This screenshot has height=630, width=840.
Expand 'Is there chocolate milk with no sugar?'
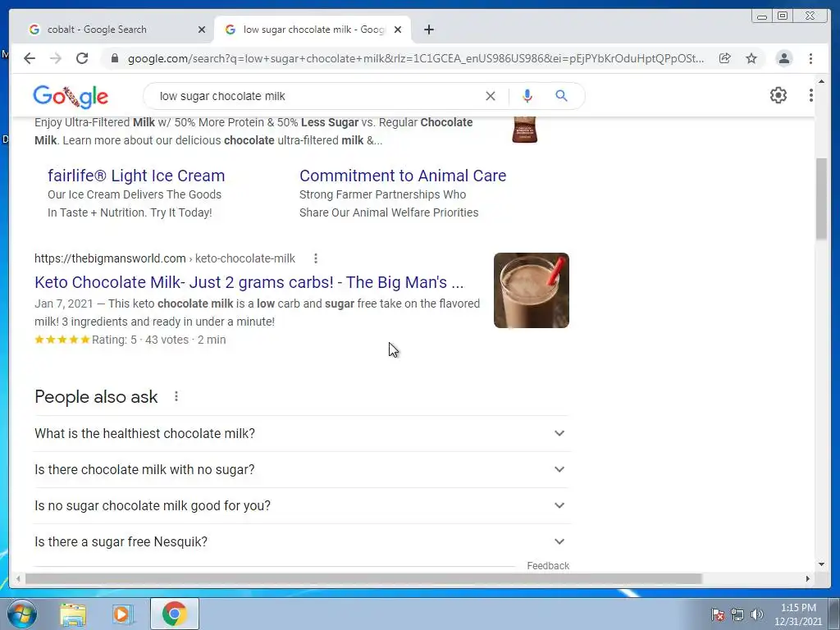tap(302, 470)
